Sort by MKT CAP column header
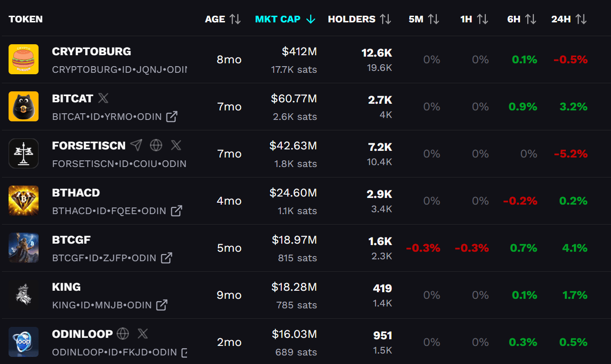The width and height of the screenshot is (611, 364). point(285,19)
